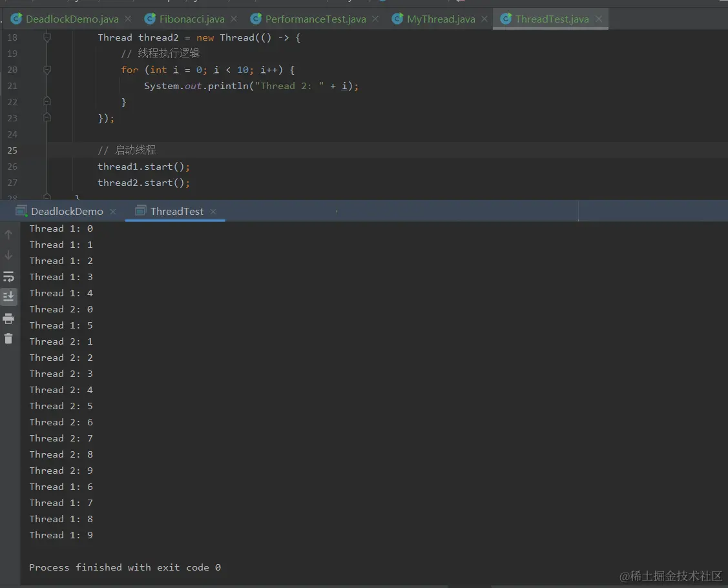Viewport: 728px width, 588px height.
Task: Click the fold end marker on line 22
Action: (47, 101)
